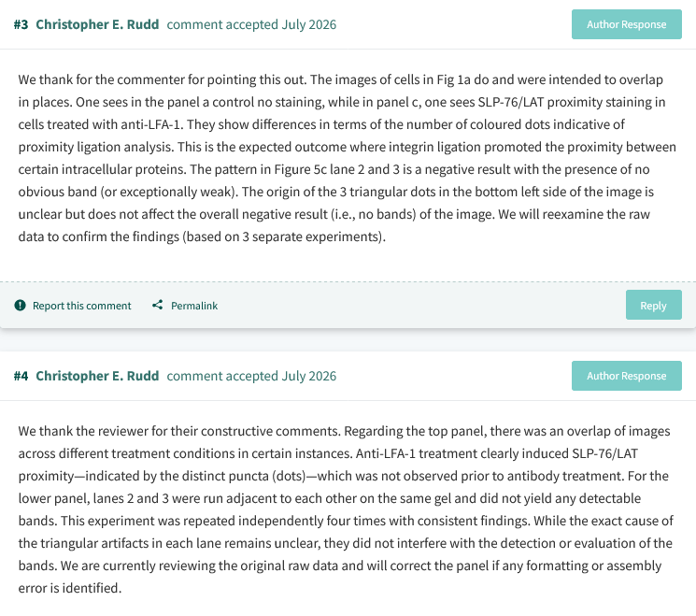Open the Permalink link for comment #3
Screen dimensions: 696x616
coord(194,306)
